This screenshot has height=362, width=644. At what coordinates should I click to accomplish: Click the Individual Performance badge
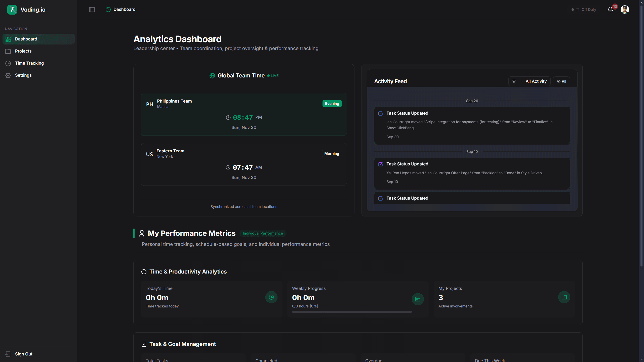tap(263, 233)
